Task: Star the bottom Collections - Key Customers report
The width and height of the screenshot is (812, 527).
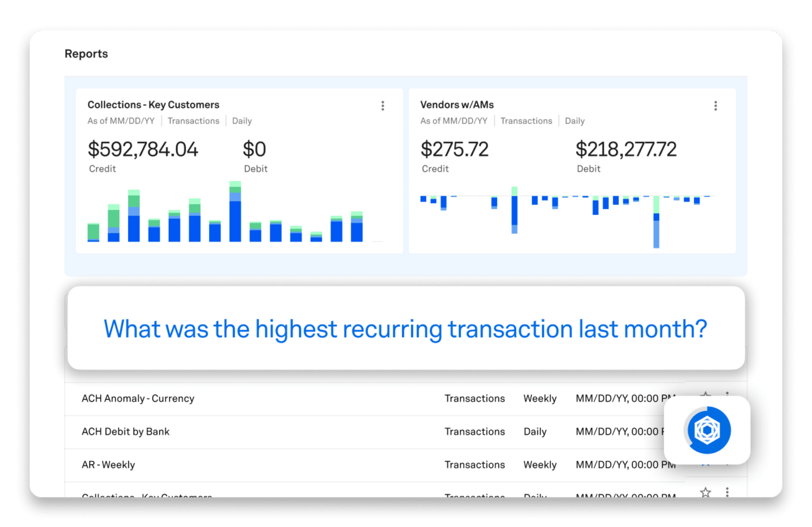Action: [706, 493]
